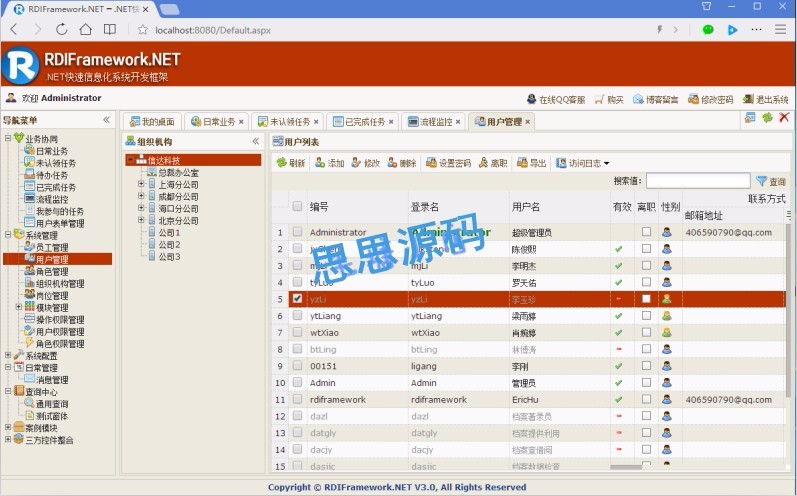The width and height of the screenshot is (797, 496).
Task: Check the row checkbox for wtXiao
Action: 297,332
